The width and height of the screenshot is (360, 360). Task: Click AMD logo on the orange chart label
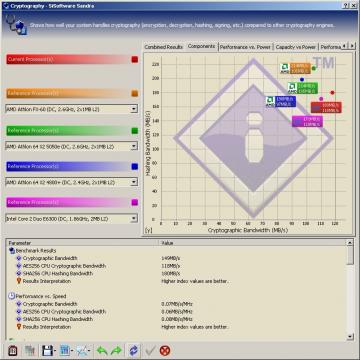285,68
